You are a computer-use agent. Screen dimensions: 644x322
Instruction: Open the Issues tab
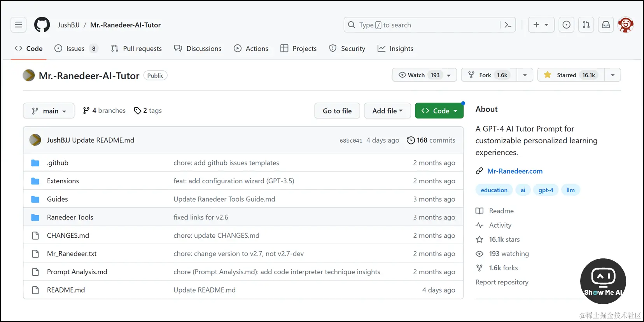(76, 49)
